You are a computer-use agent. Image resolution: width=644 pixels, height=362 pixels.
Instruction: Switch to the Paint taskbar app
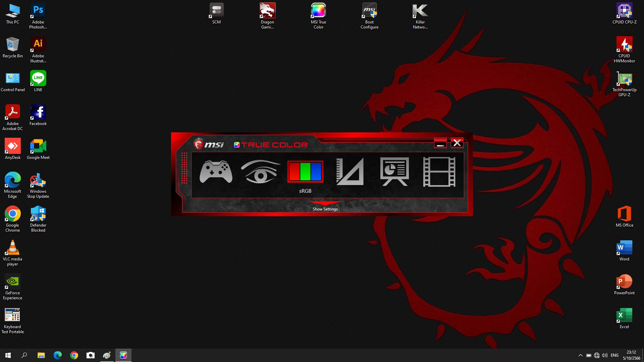(x=107, y=355)
